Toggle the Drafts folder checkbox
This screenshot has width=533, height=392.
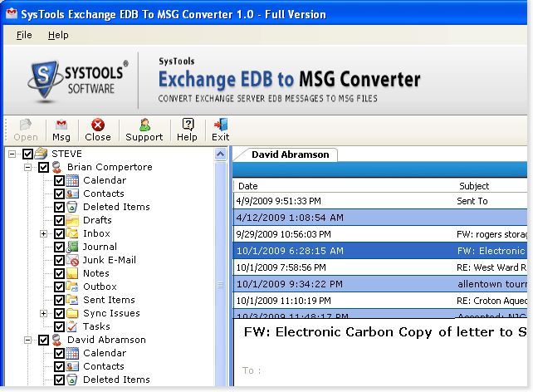[x=59, y=220]
